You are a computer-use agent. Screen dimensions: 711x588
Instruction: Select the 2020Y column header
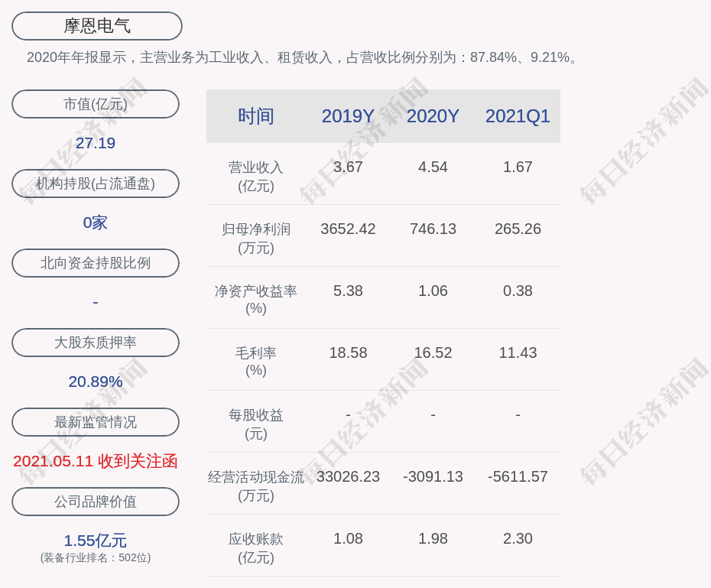(x=433, y=116)
